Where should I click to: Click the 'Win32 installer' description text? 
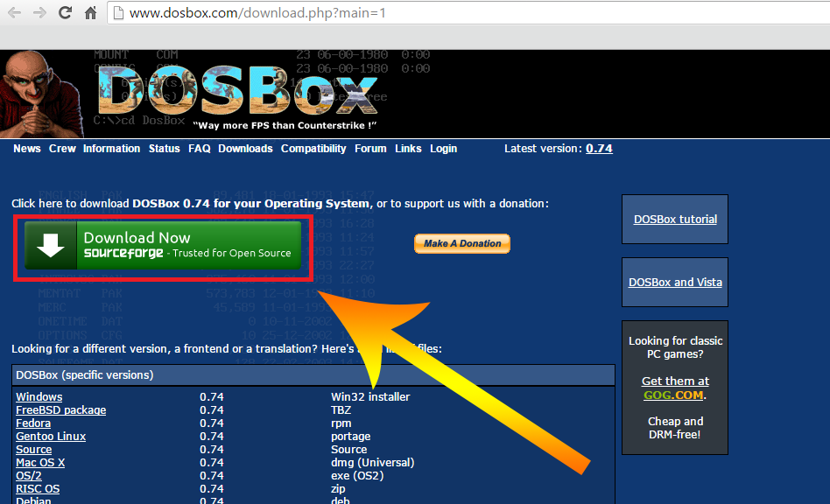pyautogui.click(x=370, y=396)
